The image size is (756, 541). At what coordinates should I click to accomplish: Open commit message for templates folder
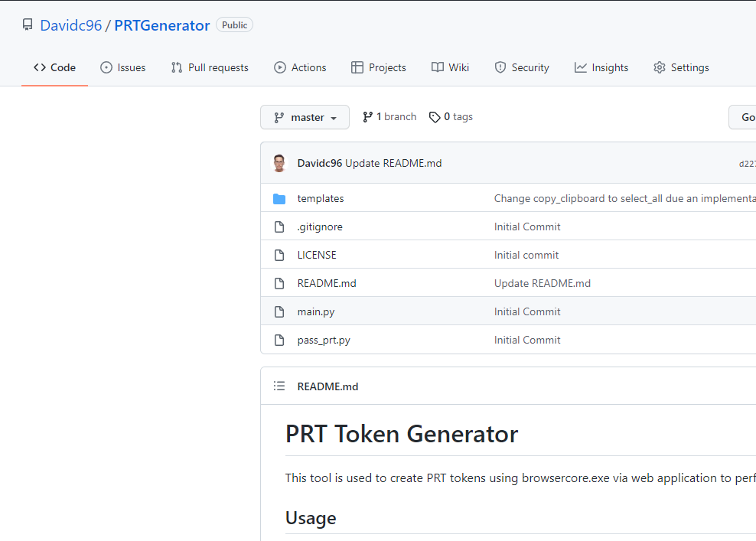(x=625, y=199)
